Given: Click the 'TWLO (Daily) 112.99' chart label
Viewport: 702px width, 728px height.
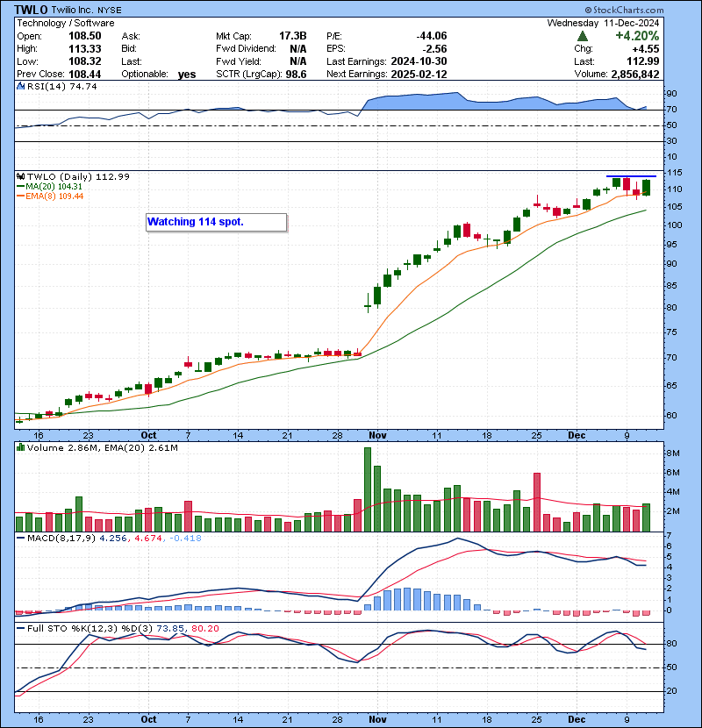Looking at the screenshot, I should [x=78, y=176].
